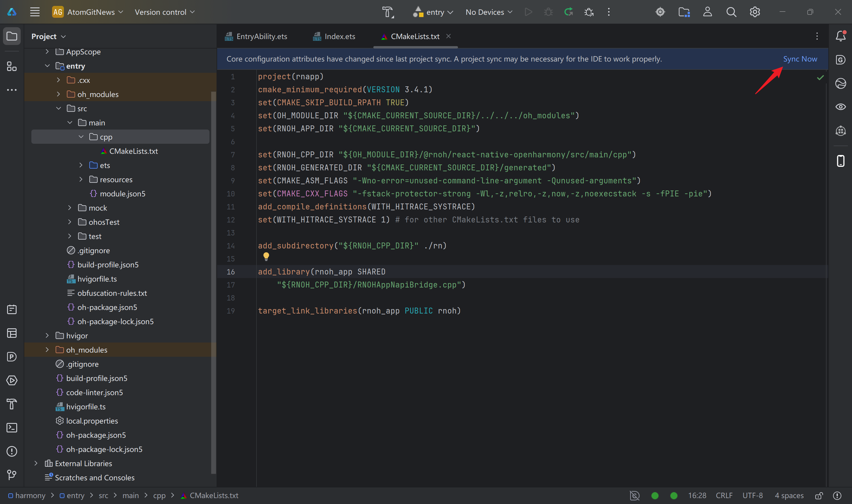Collapse the cpp folder in project tree
Image resolution: width=852 pixels, height=504 pixels.
(x=81, y=137)
